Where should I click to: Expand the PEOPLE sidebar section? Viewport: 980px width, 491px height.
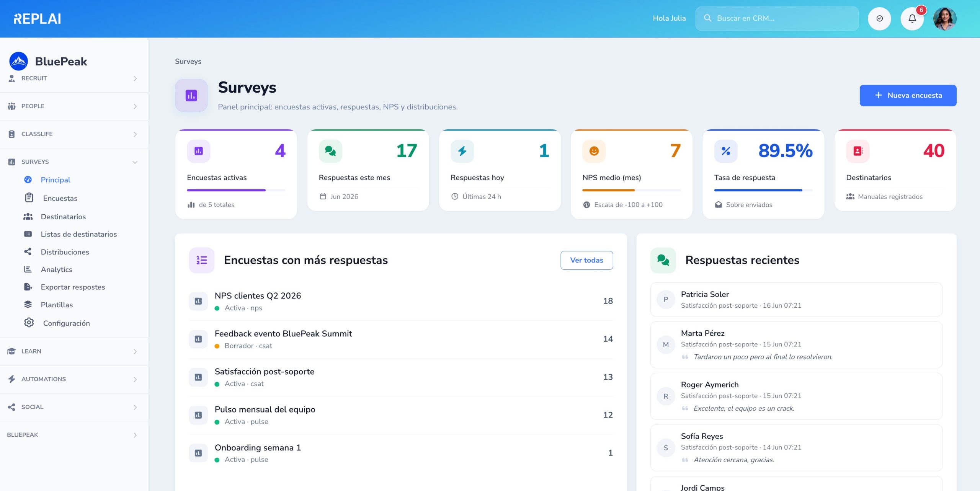[74, 106]
